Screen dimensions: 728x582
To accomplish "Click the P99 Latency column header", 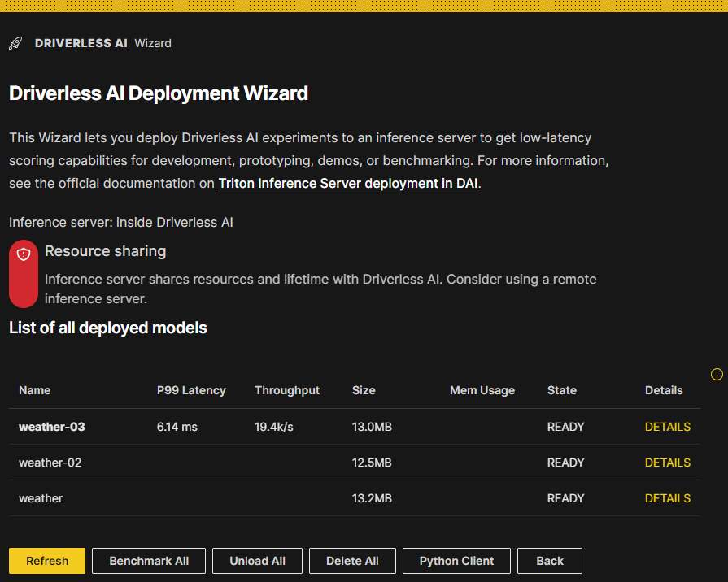I will coord(191,390).
